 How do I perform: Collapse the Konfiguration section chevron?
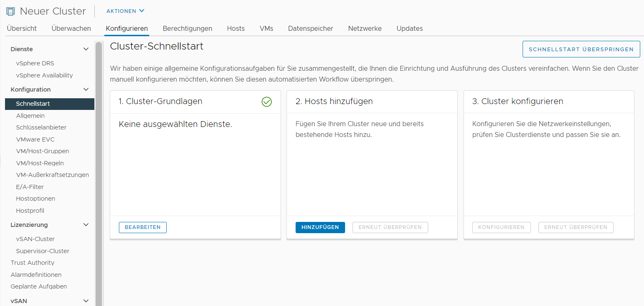pyautogui.click(x=86, y=90)
